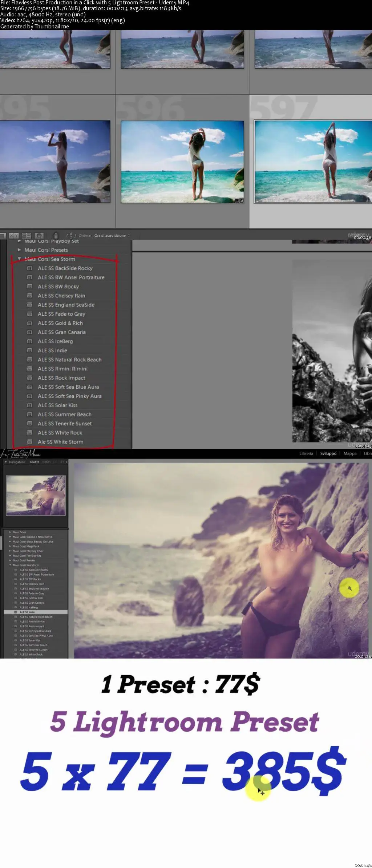This screenshot has height=868, width=372.
Task: Expand the Maui Corsi Black Beauty On Lake folder
Action: (x=10, y=541)
